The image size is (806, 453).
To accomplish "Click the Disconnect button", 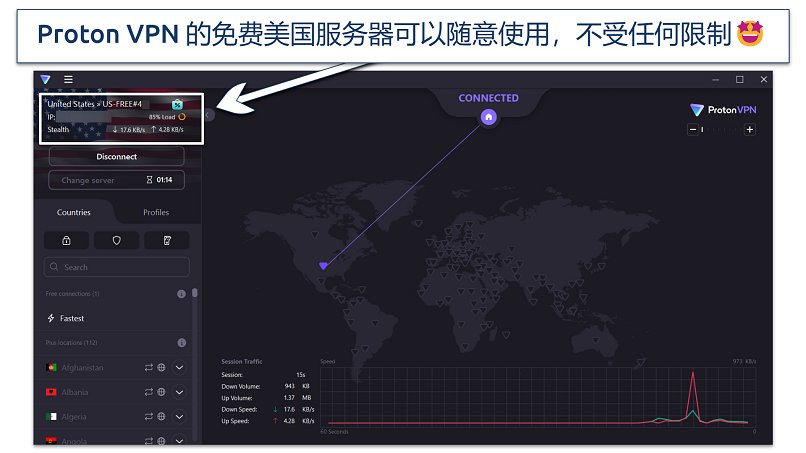I will point(116,157).
